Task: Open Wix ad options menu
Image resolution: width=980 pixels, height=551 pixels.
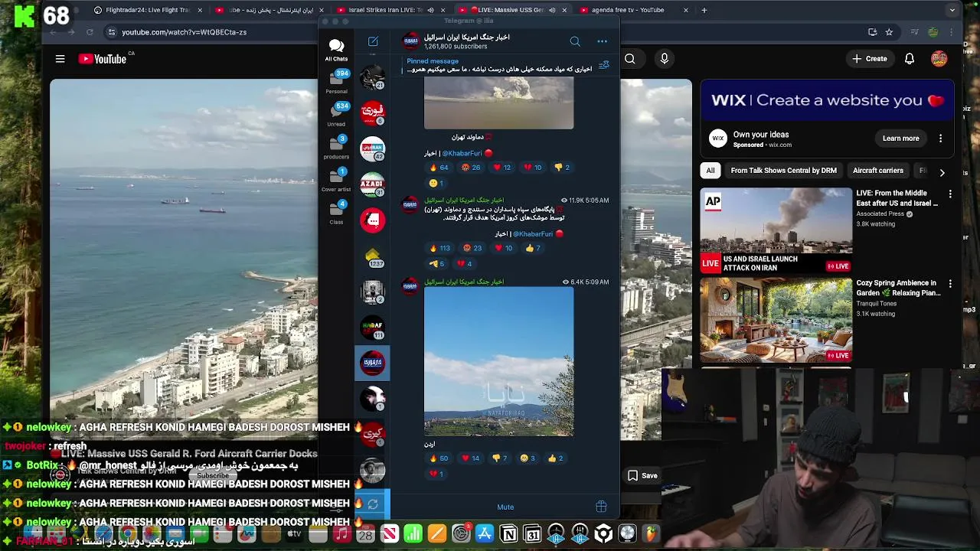Action: point(941,139)
